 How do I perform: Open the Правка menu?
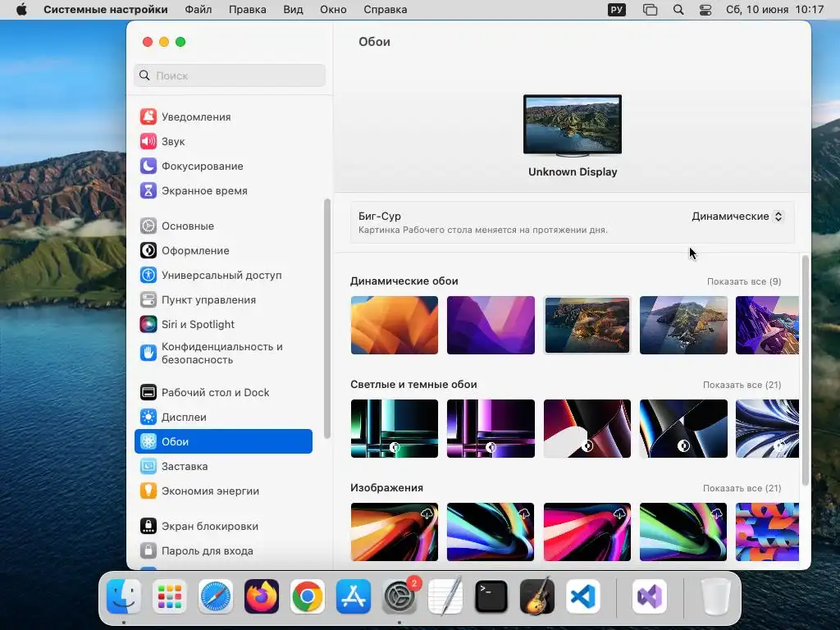[x=248, y=10]
